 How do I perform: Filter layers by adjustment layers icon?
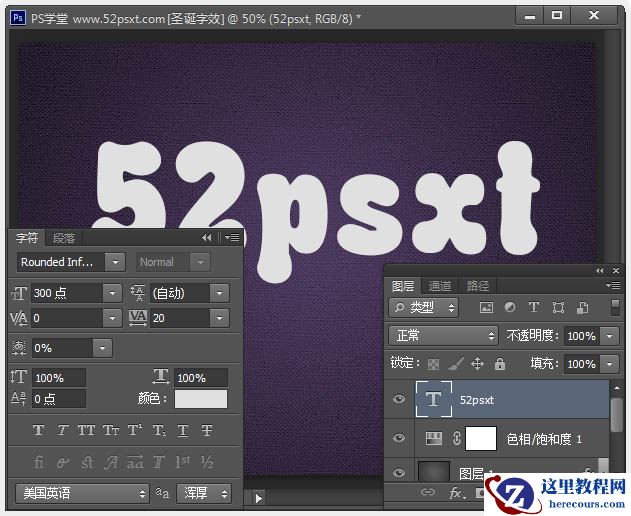(510, 308)
